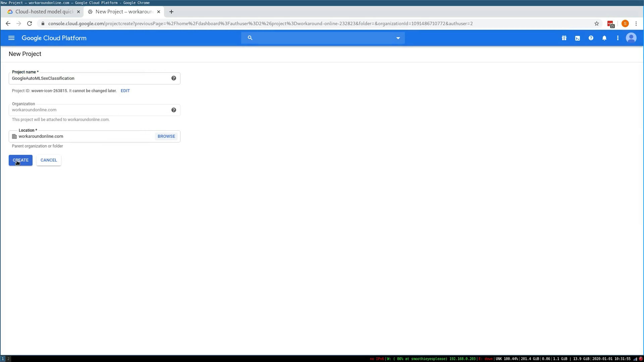Expand the search bar dropdown arrow
Viewport: 644px width, 362px height.
pyautogui.click(x=398, y=38)
